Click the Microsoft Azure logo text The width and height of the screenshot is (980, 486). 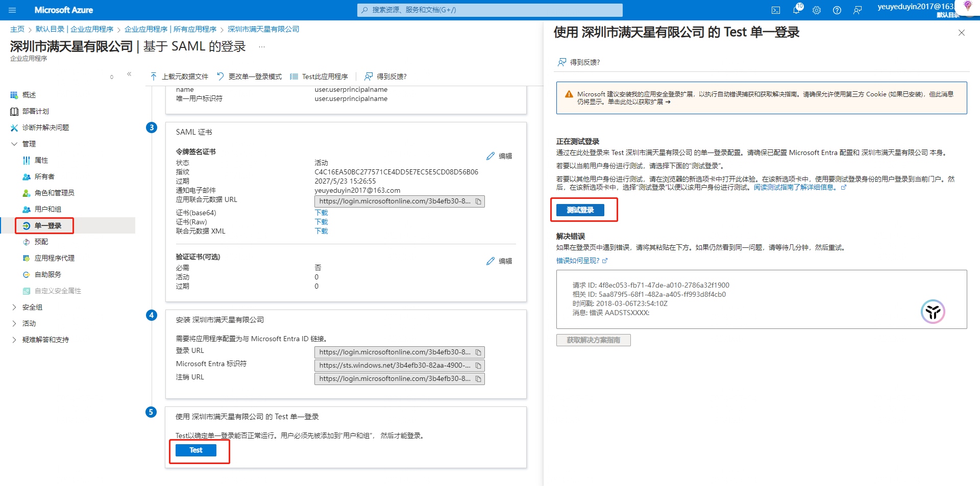[64, 10]
